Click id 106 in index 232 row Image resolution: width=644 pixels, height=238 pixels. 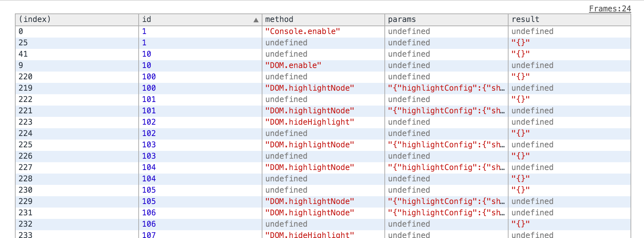coord(149,224)
